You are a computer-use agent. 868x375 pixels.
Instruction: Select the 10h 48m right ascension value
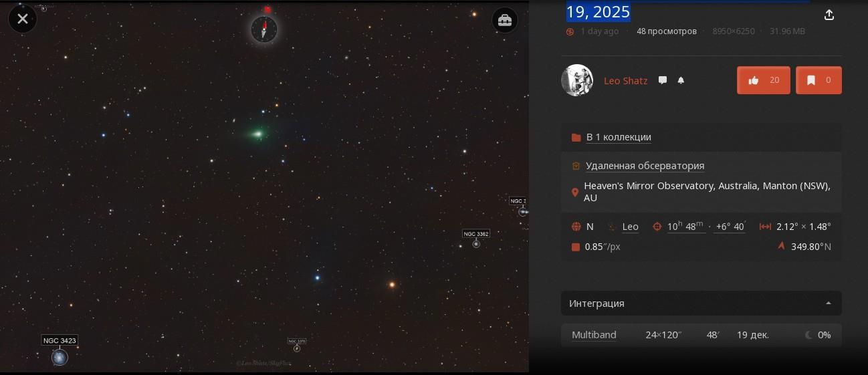(x=685, y=227)
